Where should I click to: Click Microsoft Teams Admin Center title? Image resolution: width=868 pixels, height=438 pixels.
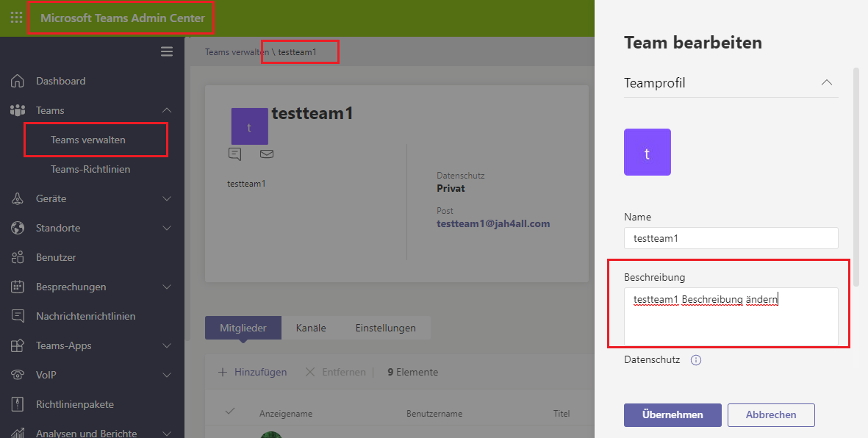(x=122, y=18)
